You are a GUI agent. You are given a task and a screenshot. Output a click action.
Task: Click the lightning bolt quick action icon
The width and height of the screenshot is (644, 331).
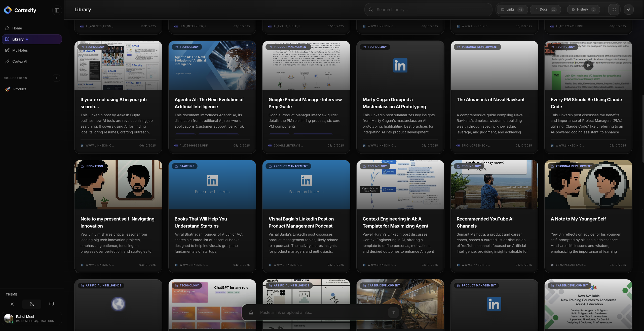[x=629, y=10]
